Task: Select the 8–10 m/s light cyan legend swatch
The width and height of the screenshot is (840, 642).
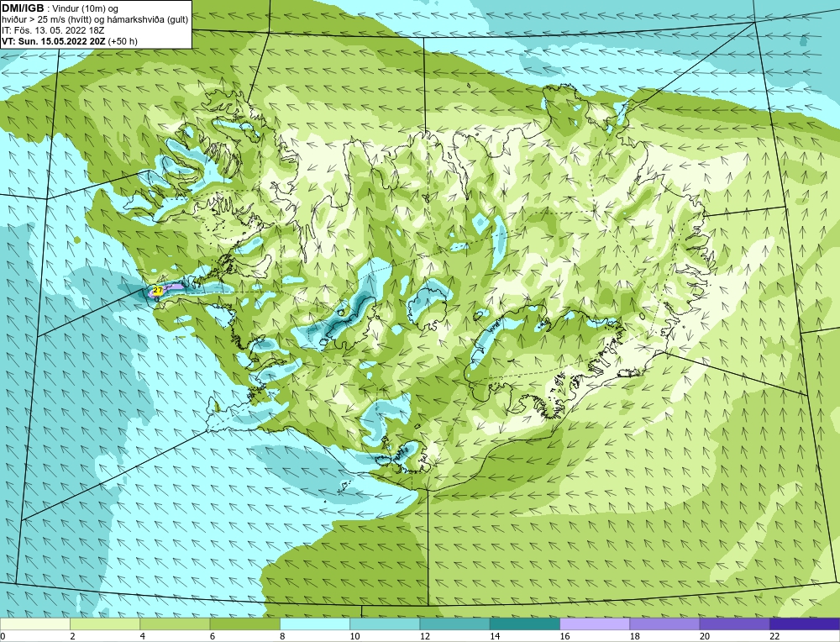Action: pyautogui.click(x=315, y=624)
